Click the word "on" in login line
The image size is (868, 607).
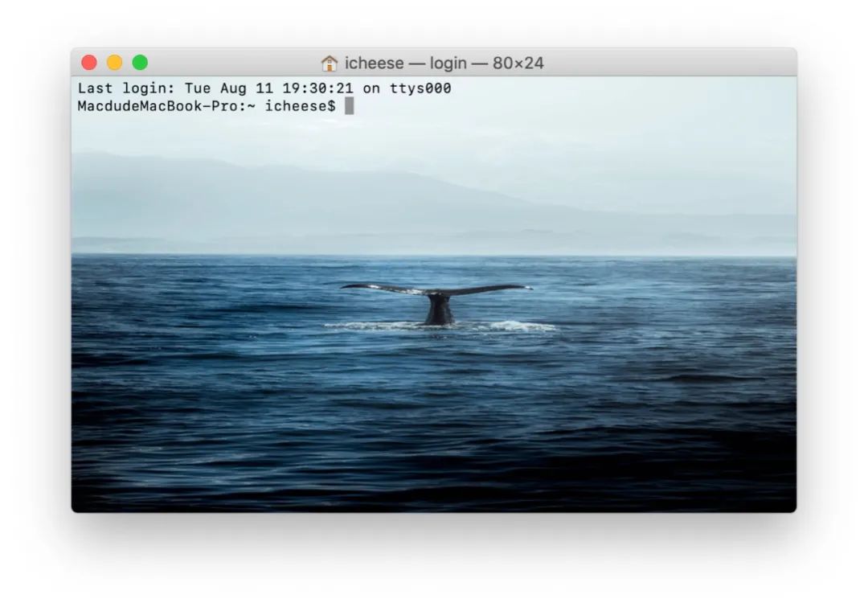371,88
